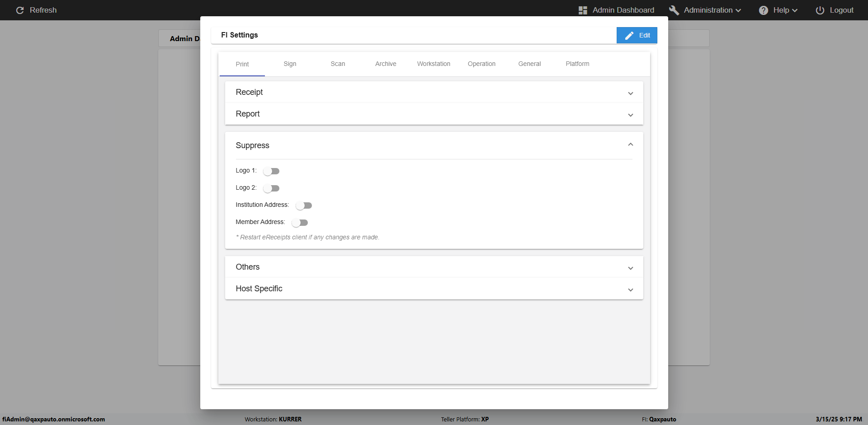Click the Teller Platform XP status entry

point(465,419)
